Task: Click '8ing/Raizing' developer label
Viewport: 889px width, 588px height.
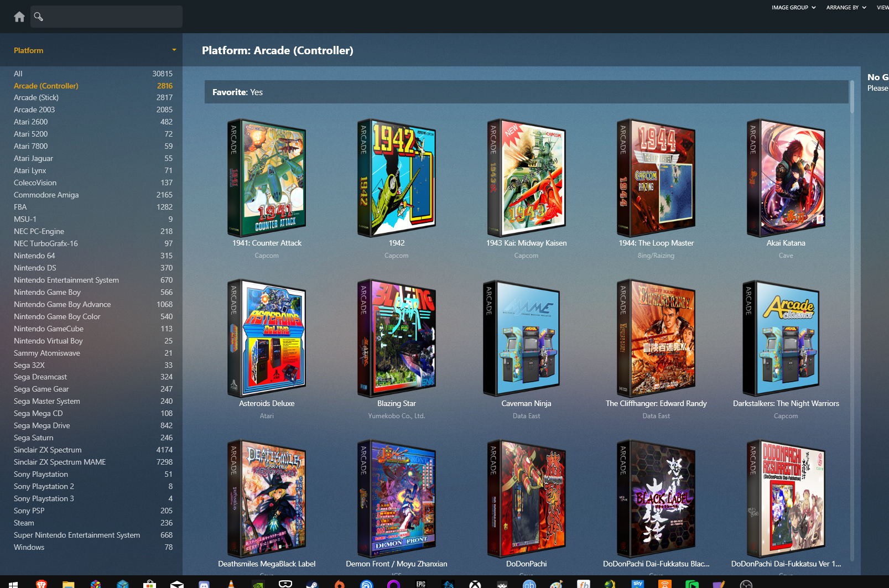Action: click(x=656, y=256)
